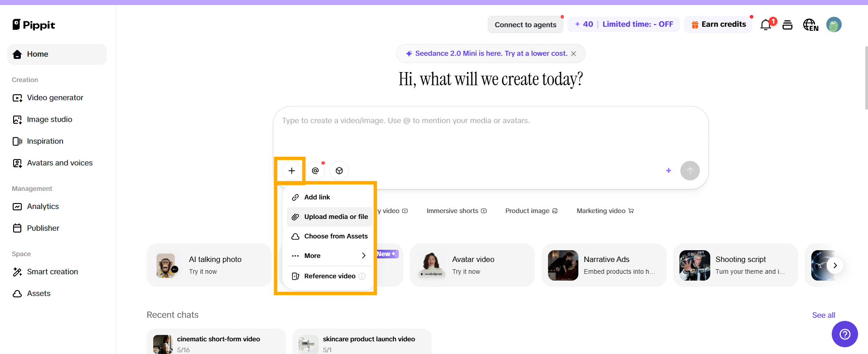
Task: Click the cube model icon
Action: pos(339,171)
